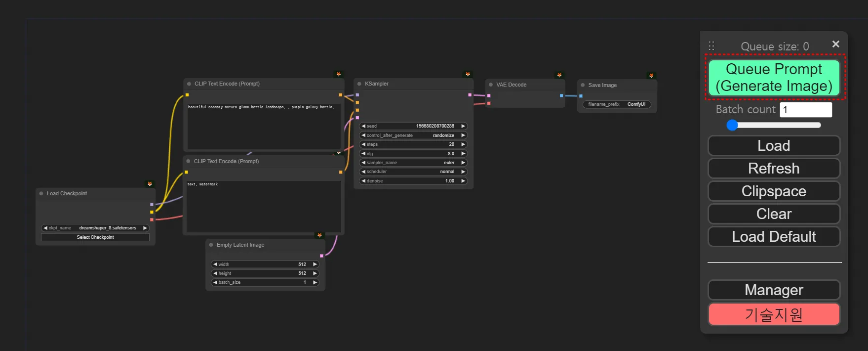This screenshot has height=351, width=868.
Task: Click the fox badge above VAE Decode node
Action: (x=559, y=75)
